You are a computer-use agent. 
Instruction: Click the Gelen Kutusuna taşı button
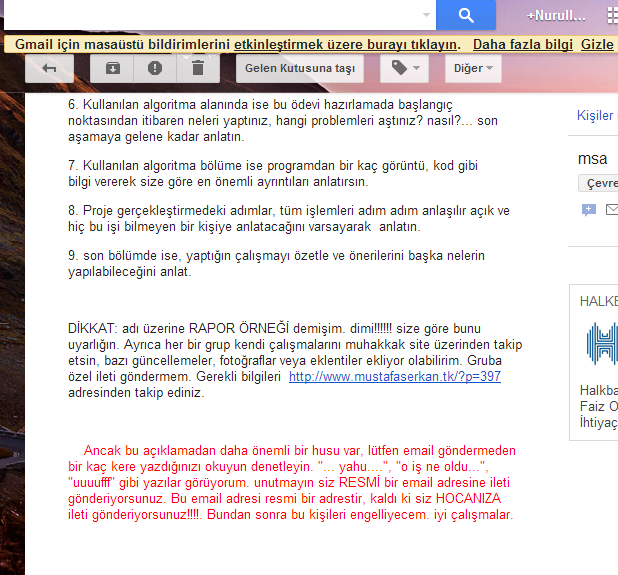pyautogui.click(x=300, y=69)
